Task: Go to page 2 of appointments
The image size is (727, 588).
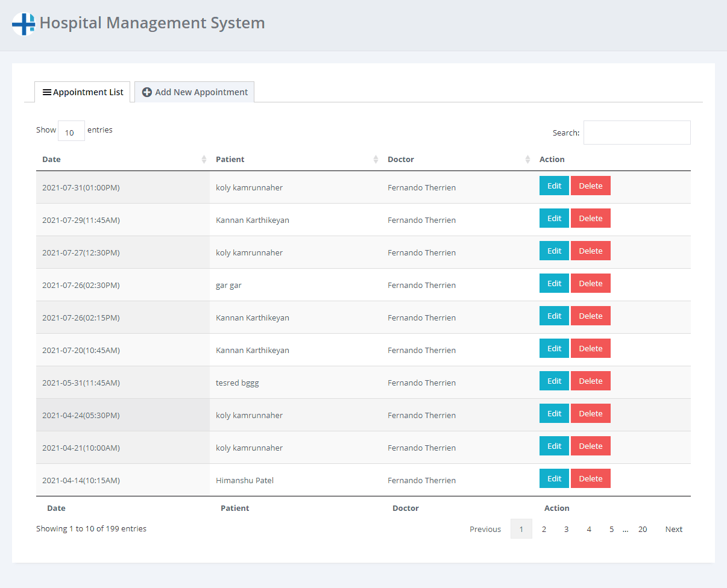Action: (544, 529)
